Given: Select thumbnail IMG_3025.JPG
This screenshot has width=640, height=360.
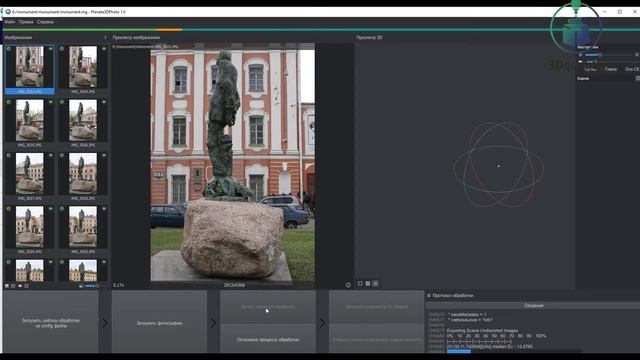Looking at the screenshot, I should click(29, 123).
